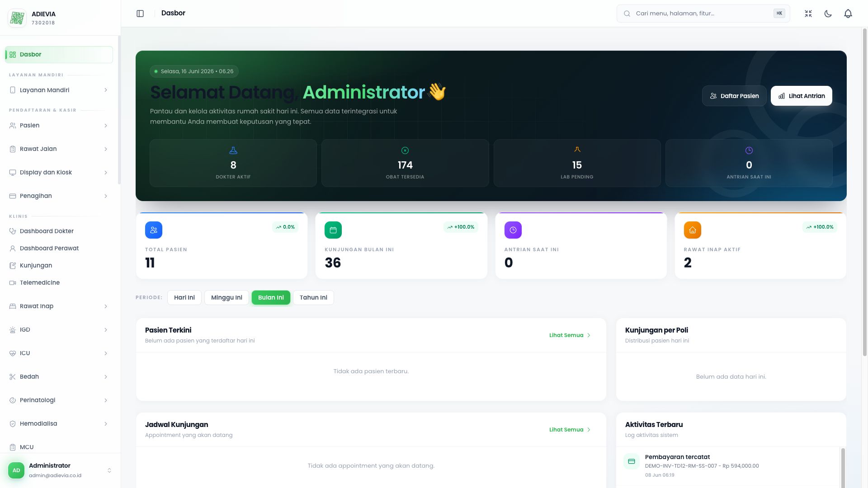Image resolution: width=868 pixels, height=488 pixels.
Task: Click the Daftar Pasien button
Action: point(734,96)
